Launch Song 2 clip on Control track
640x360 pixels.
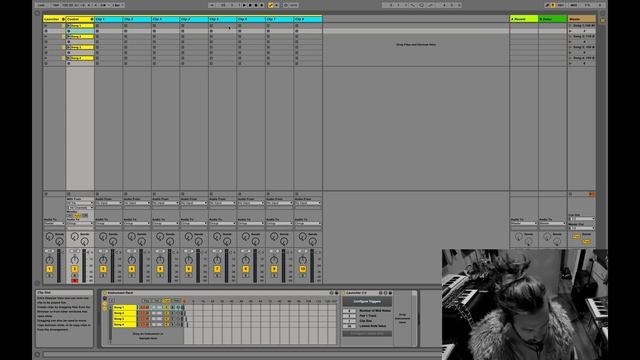(x=69, y=36)
